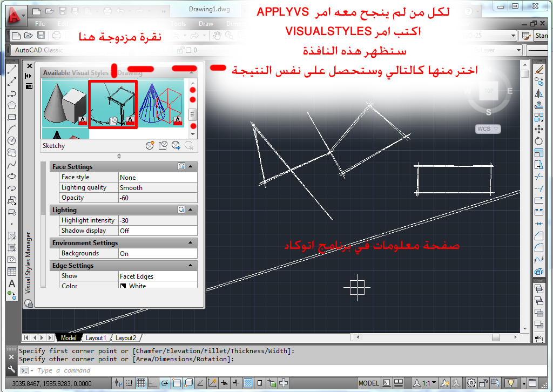The height and width of the screenshot is (392, 553).
Task: Select the Table tool
Action: tap(12, 272)
